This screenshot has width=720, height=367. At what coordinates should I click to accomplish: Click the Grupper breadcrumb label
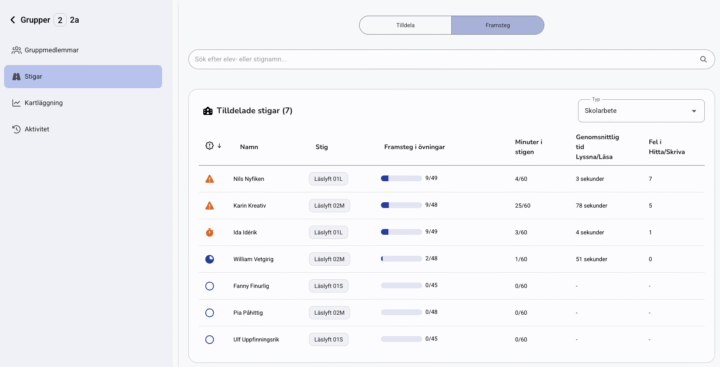pos(35,20)
